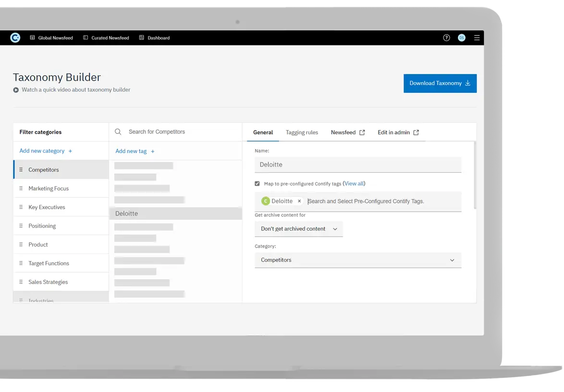The width and height of the screenshot is (564, 392).
Task: Select the Deloitte tag in the tag list
Action: (175, 214)
